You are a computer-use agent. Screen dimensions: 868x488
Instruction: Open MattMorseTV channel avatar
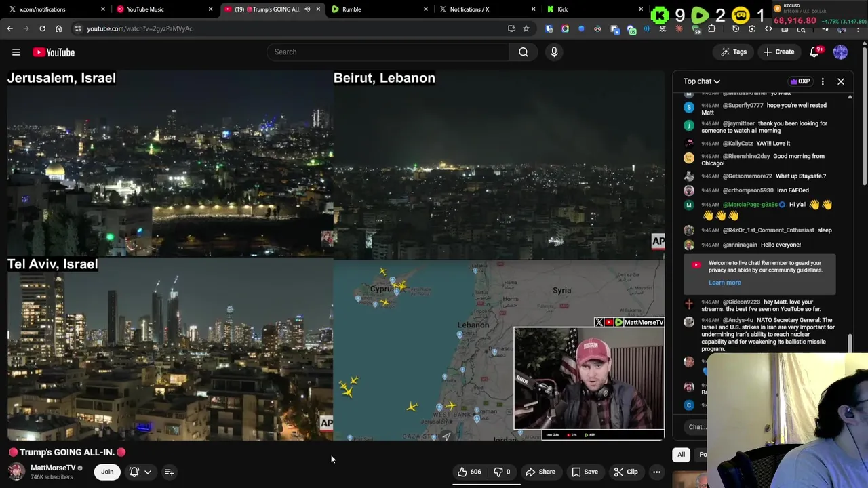click(16, 472)
